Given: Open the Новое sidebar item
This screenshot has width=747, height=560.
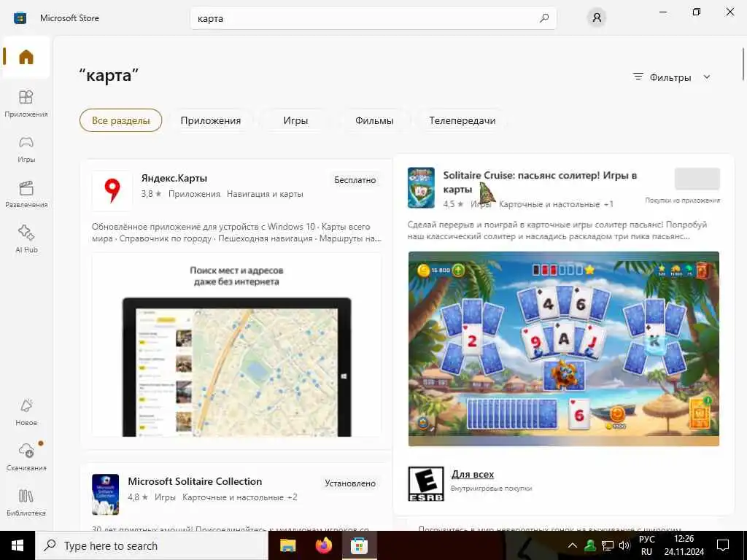Looking at the screenshot, I should (x=26, y=412).
